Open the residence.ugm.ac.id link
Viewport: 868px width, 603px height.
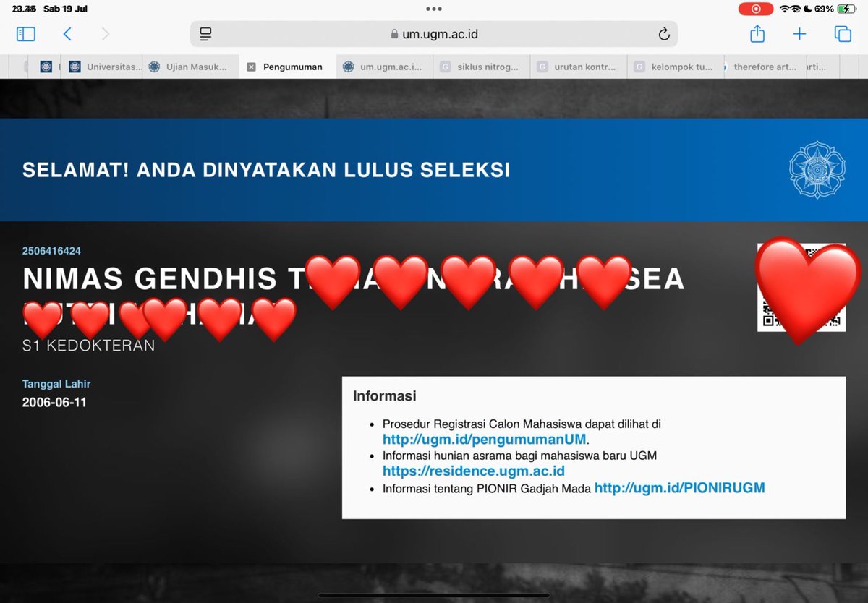pyautogui.click(x=474, y=471)
